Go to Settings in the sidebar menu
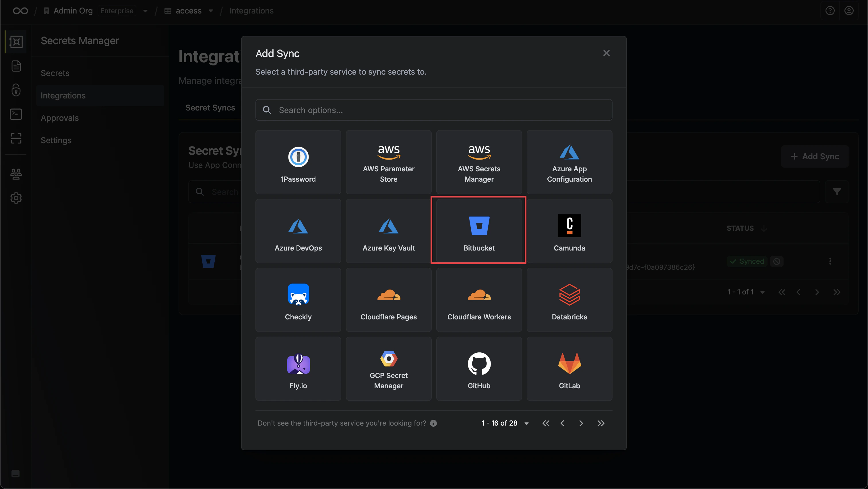 100,140
